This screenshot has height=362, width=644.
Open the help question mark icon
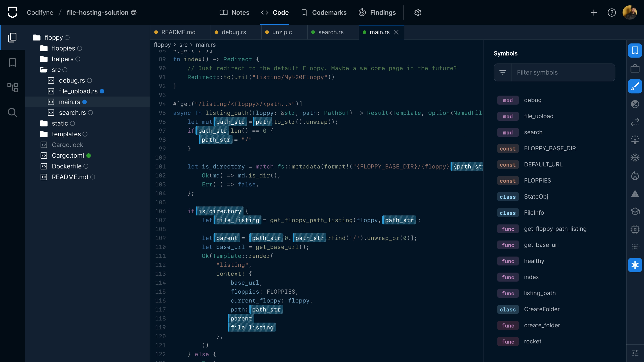612,12
